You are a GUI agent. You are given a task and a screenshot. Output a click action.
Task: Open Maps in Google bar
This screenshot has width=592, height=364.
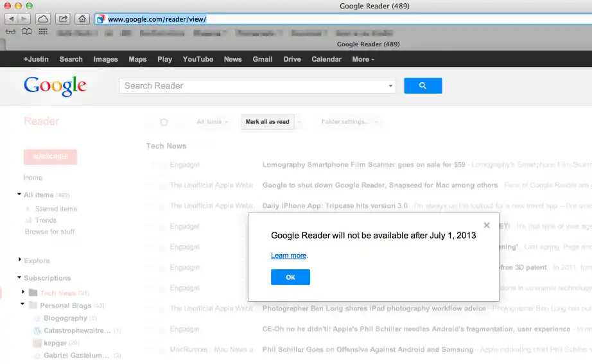coord(137,59)
